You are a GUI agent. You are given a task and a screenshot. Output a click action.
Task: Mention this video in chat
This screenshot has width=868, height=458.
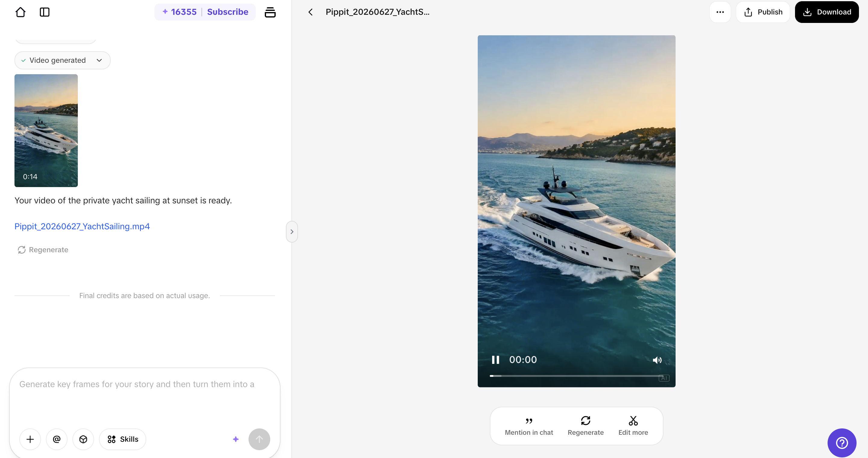529,426
